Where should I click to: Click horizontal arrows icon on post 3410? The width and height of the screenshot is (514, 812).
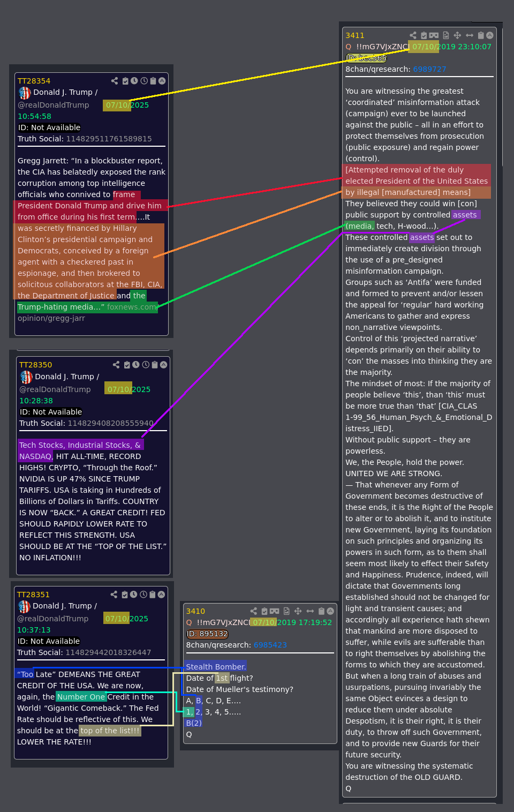pyautogui.click(x=310, y=611)
